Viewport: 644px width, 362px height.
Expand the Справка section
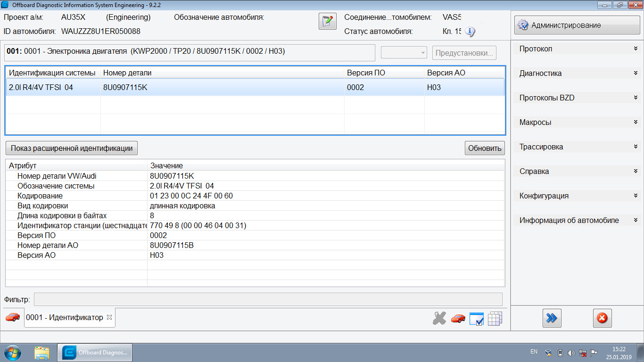coord(578,172)
